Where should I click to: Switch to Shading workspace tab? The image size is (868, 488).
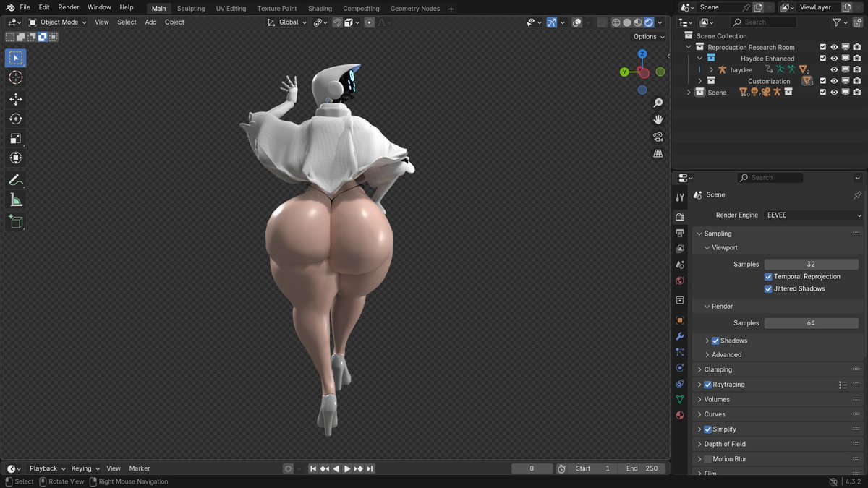[320, 9]
